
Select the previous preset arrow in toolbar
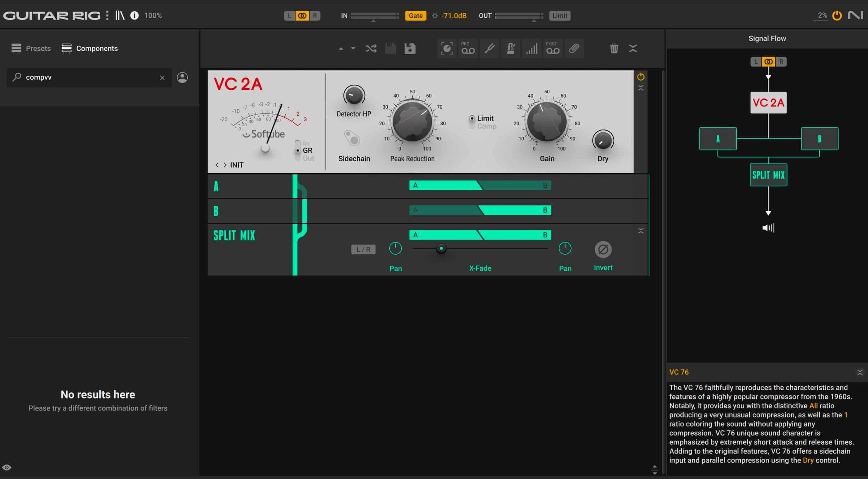[x=341, y=48]
